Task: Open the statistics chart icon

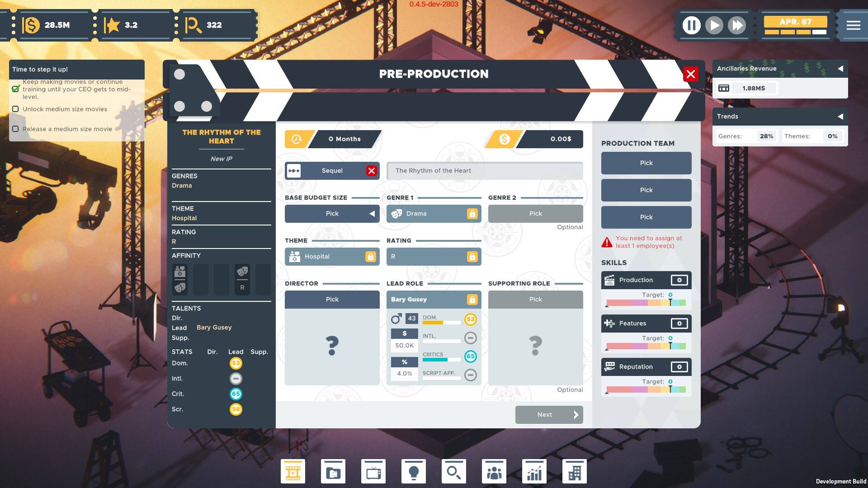Action: coord(534,472)
